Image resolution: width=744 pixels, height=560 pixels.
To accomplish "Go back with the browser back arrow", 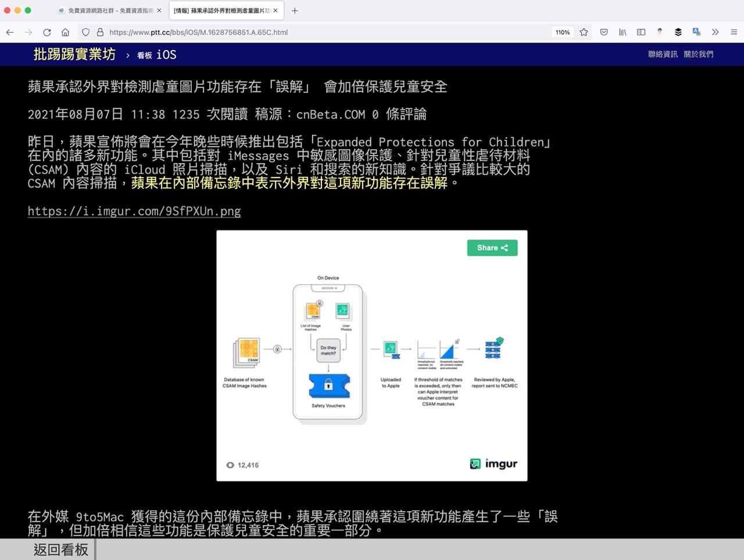I will tap(10, 33).
